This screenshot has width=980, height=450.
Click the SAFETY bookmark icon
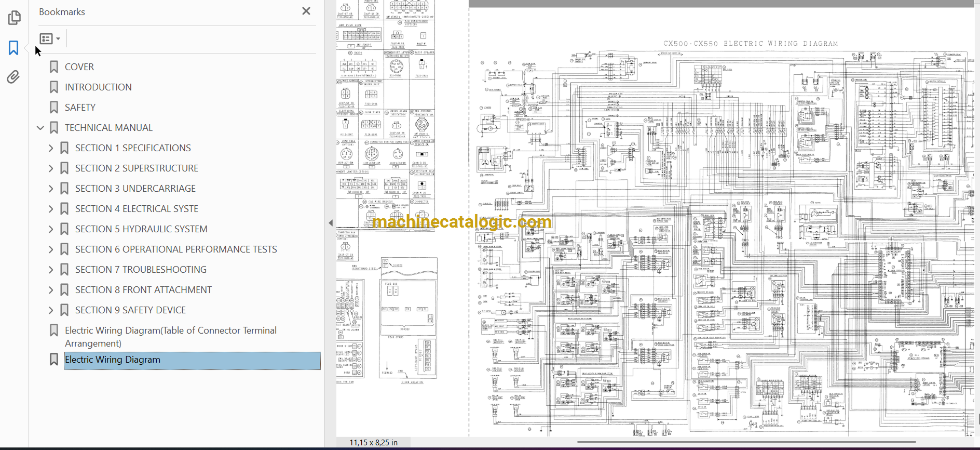[x=54, y=108]
